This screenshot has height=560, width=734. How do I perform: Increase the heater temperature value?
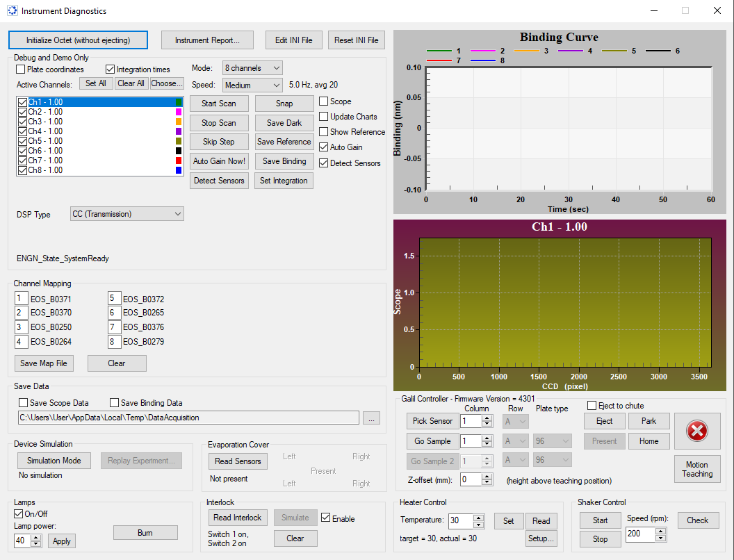[478, 518]
